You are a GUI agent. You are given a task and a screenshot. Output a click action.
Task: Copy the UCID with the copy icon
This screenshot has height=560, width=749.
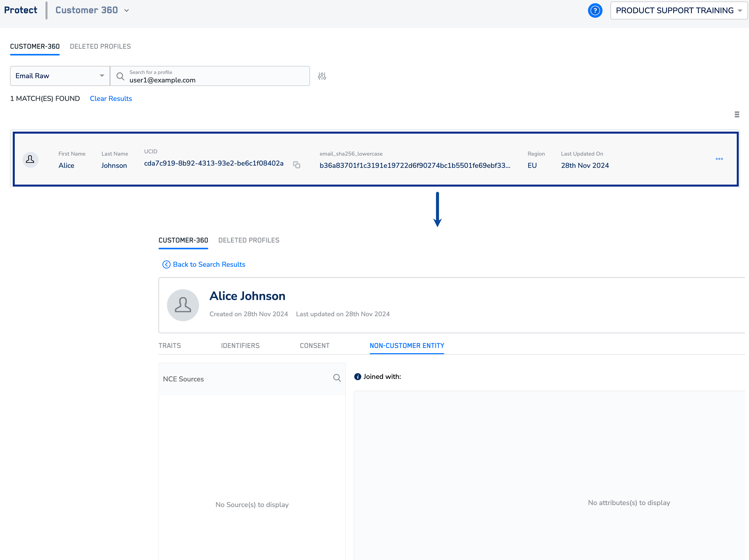(296, 165)
